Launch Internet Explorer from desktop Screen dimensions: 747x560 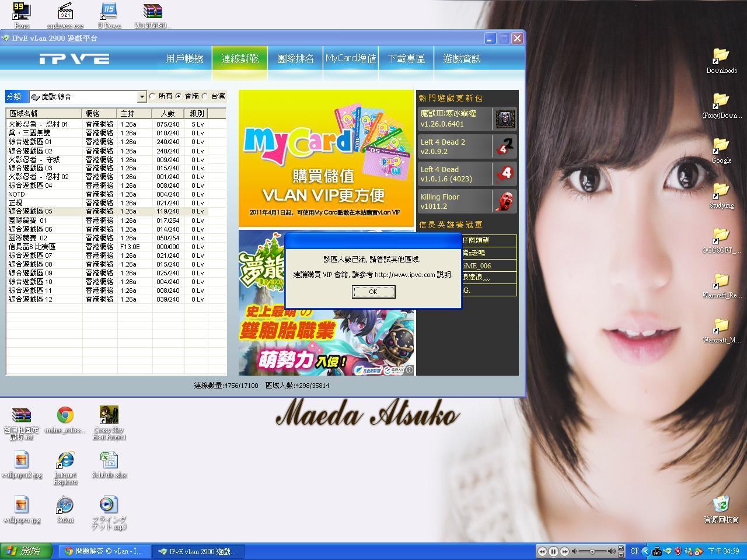click(x=65, y=468)
